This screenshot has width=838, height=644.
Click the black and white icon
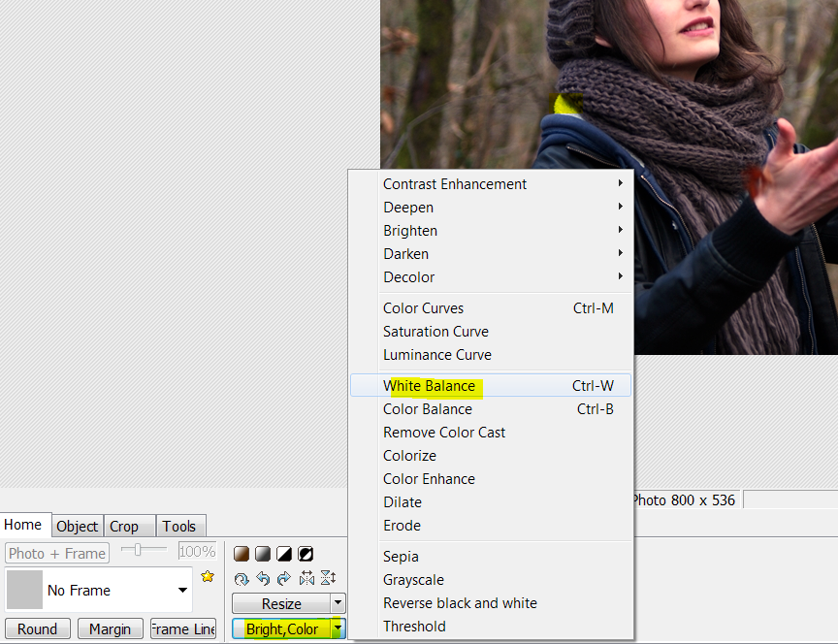tap(284, 554)
